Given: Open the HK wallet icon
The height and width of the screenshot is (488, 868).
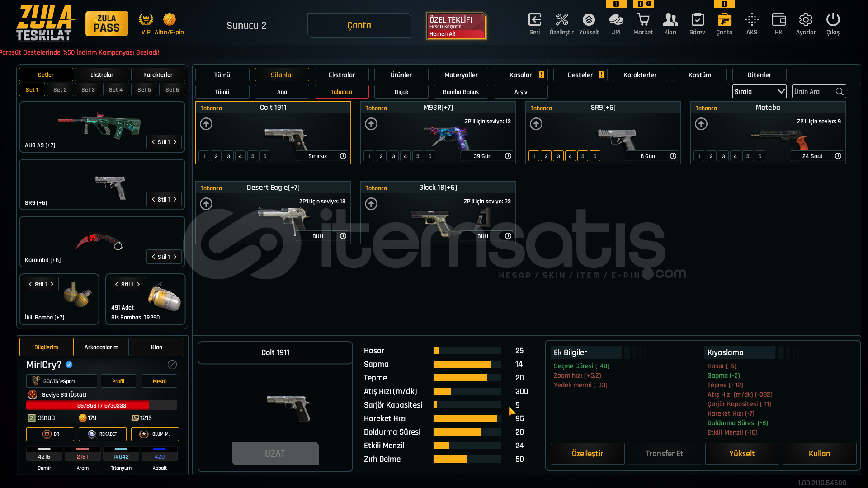Looking at the screenshot, I should (x=778, y=20).
